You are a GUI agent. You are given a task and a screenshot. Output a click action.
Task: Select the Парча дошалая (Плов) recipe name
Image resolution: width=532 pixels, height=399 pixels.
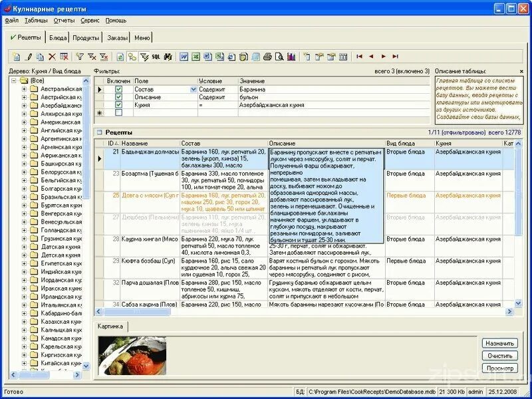tap(150, 283)
